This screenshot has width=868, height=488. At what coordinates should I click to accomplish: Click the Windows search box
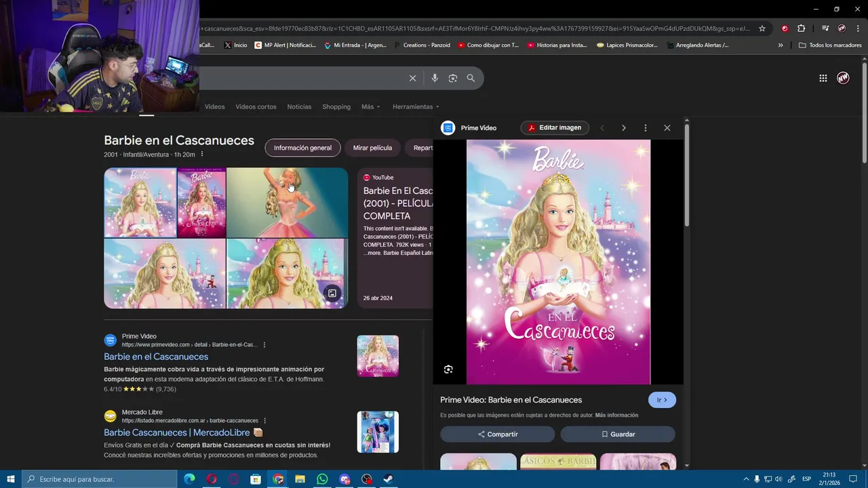99,479
